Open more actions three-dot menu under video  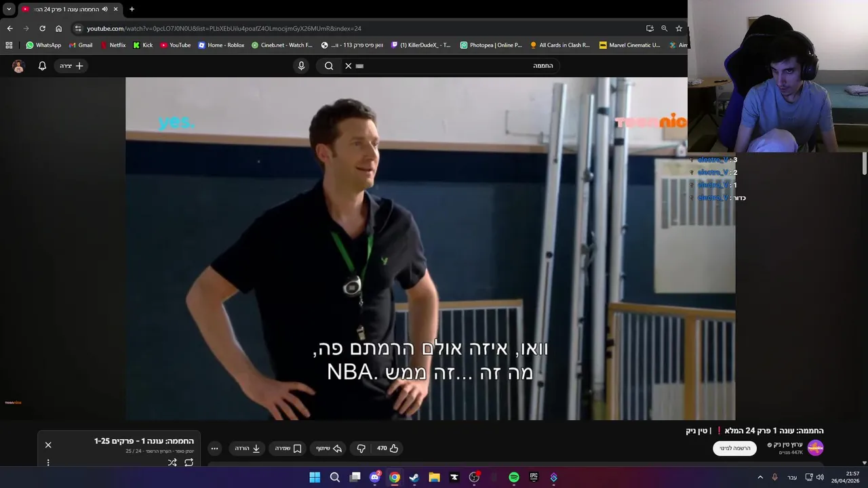[x=214, y=448]
